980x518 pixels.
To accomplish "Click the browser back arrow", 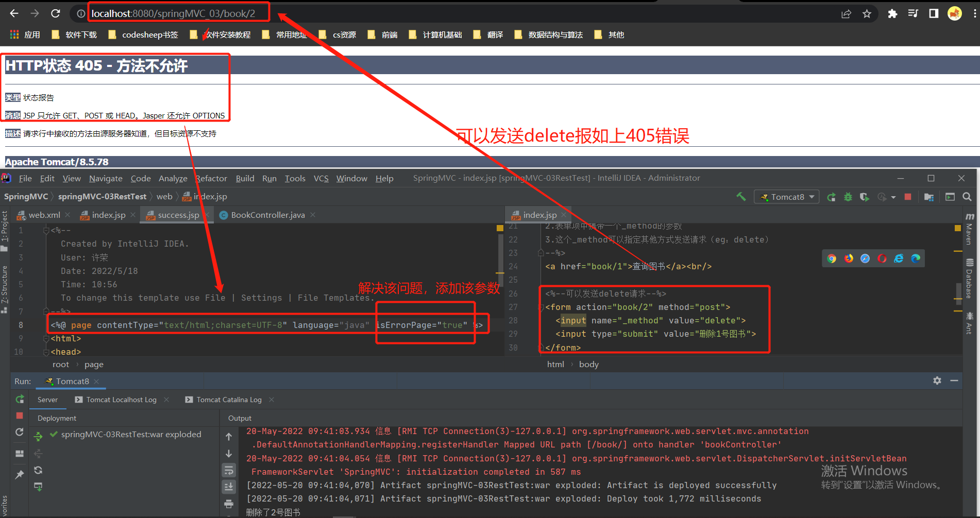I will [14, 13].
